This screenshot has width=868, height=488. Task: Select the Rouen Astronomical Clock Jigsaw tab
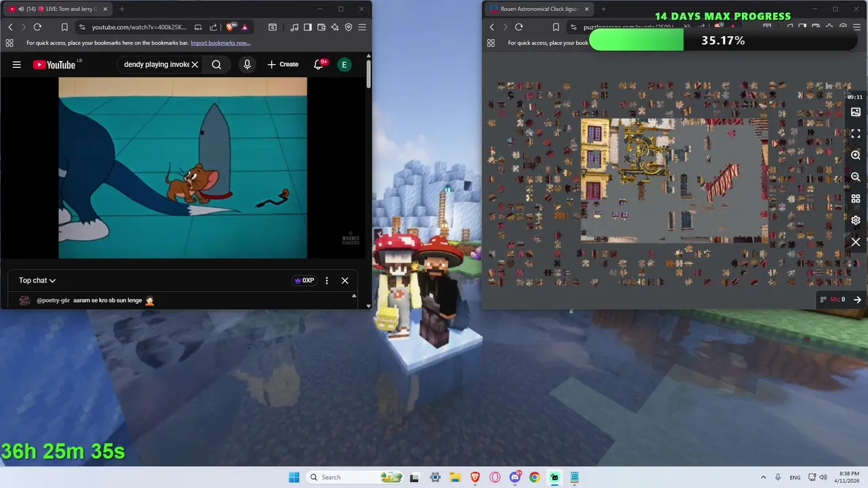point(539,9)
